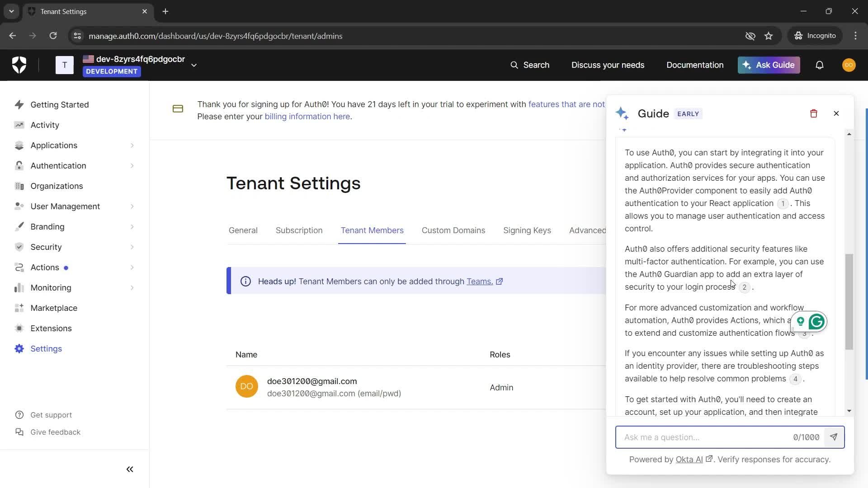Click citation 2 in Guide answer
Viewport: 868px width, 488px height.
pyautogui.click(x=744, y=287)
